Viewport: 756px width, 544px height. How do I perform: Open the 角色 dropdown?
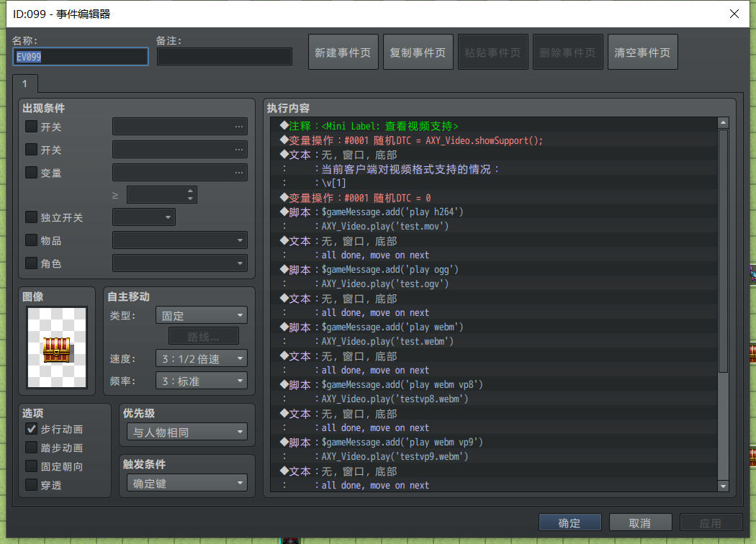click(x=180, y=263)
